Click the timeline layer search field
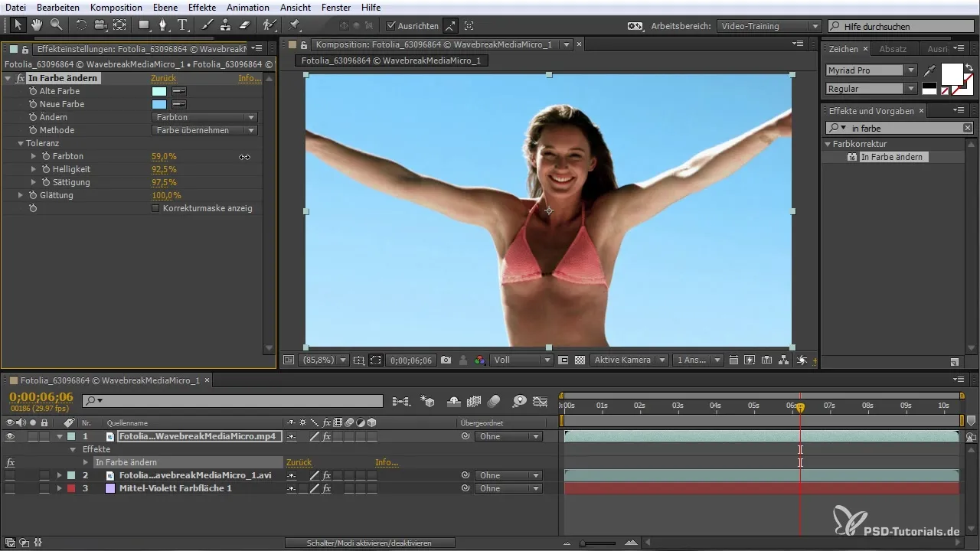This screenshot has width=980, height=551. point(234,400)
